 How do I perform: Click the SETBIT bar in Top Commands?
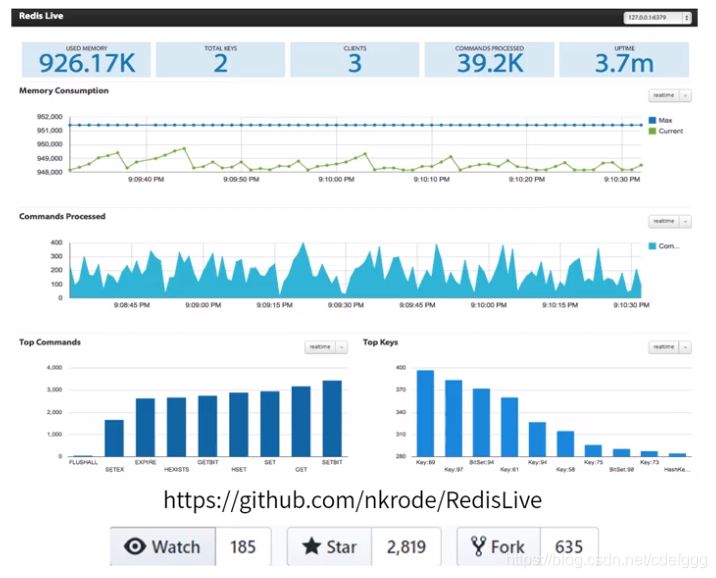(332, 418)
